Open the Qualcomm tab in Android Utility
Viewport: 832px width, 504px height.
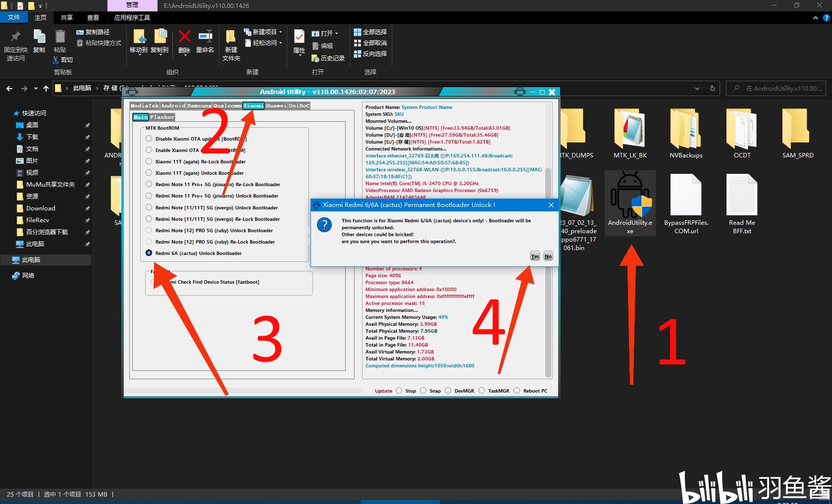click(227, 105)
